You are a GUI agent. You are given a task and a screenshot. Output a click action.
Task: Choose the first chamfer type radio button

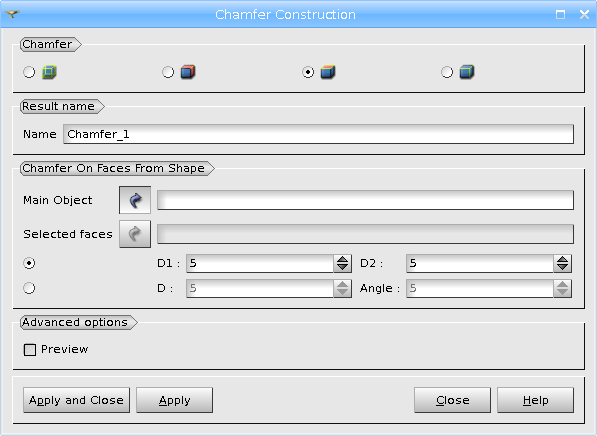(29, 72)
